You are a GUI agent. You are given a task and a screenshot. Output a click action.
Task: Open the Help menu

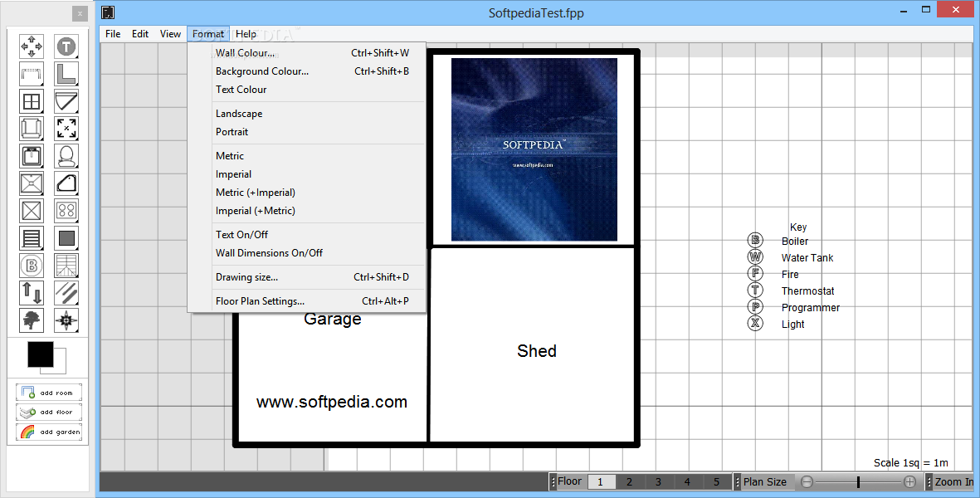246,34
